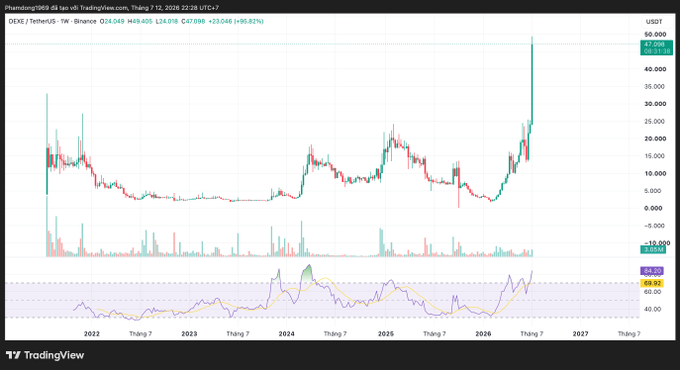
Task: Select the high value H49.405
Action: (x=140, y=21)
